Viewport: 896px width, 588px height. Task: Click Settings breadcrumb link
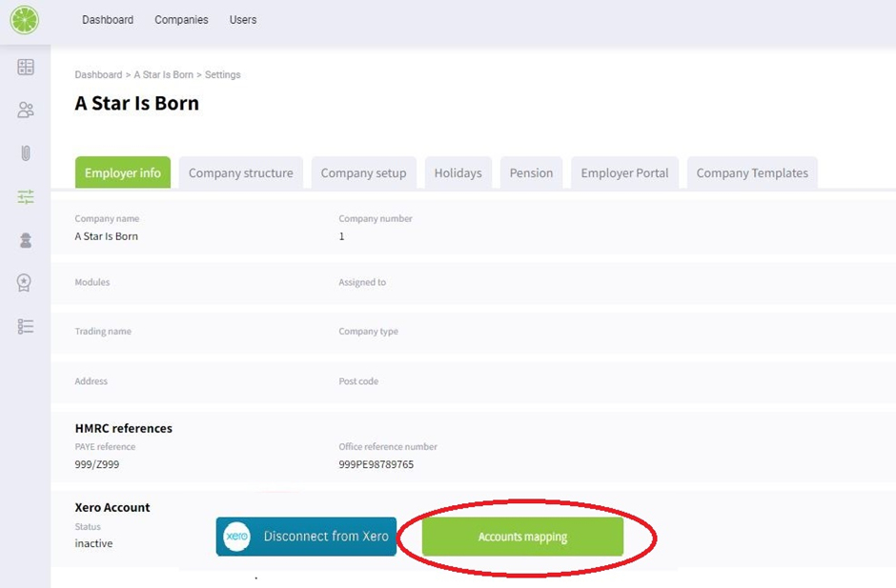[x=223, y=75]
